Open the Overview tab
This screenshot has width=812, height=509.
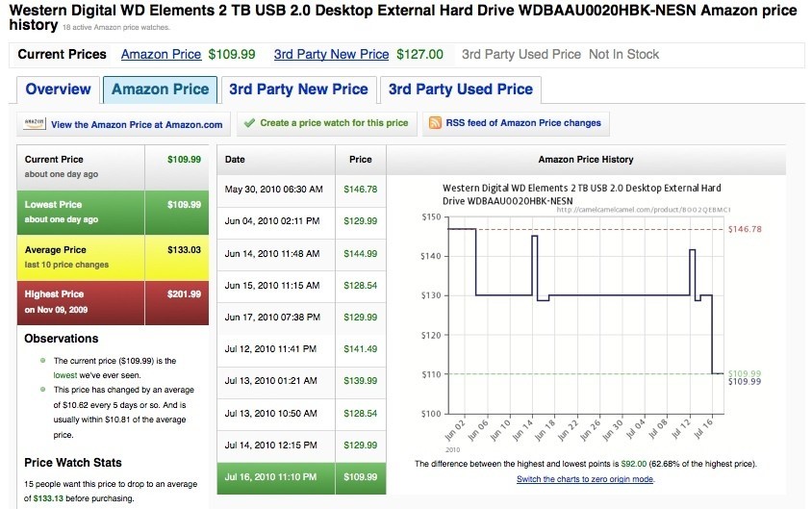click(x=58, y=89)
